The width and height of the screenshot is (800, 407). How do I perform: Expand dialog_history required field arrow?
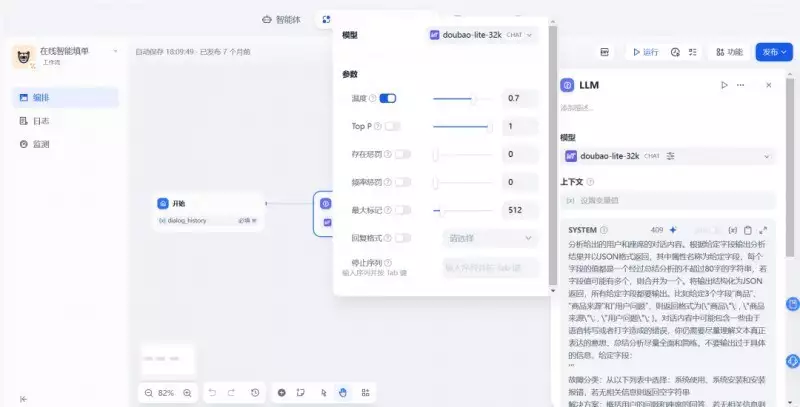coord(254,221)
